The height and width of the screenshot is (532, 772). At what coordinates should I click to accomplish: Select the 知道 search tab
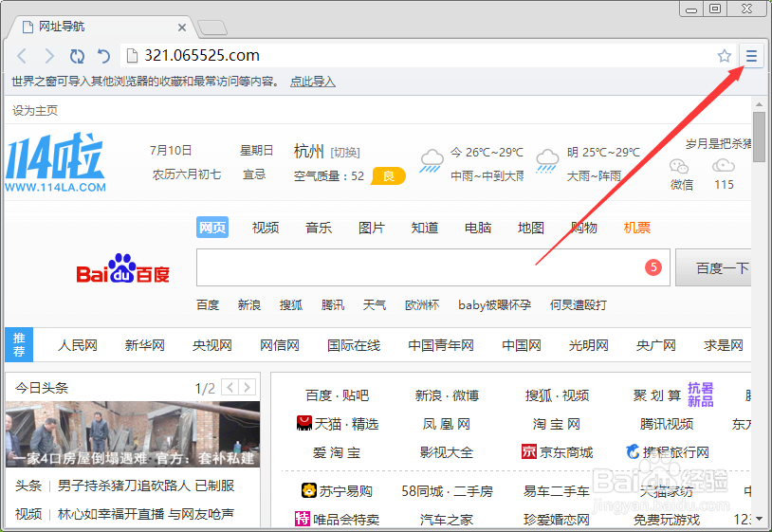click(425, 228)
